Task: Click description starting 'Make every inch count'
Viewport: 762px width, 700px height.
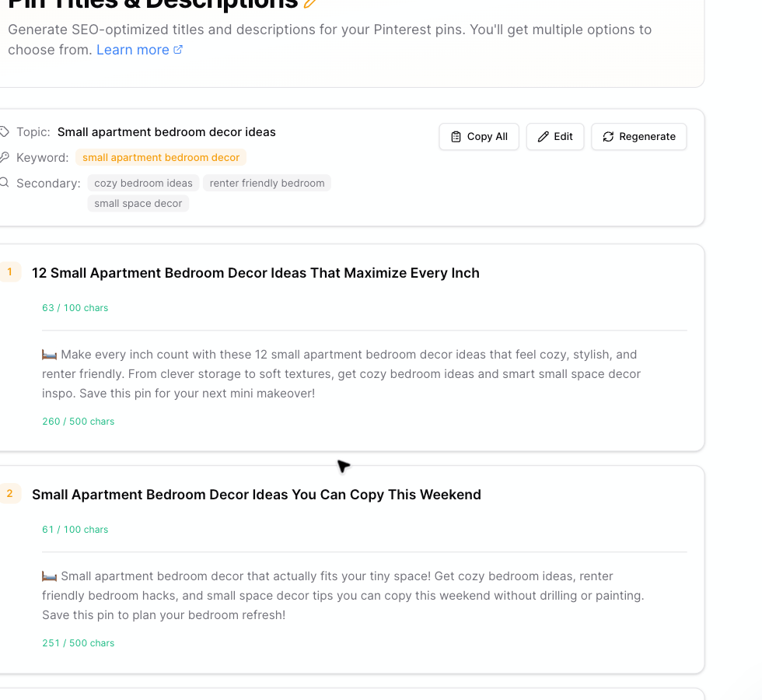Action: (341, 374)
